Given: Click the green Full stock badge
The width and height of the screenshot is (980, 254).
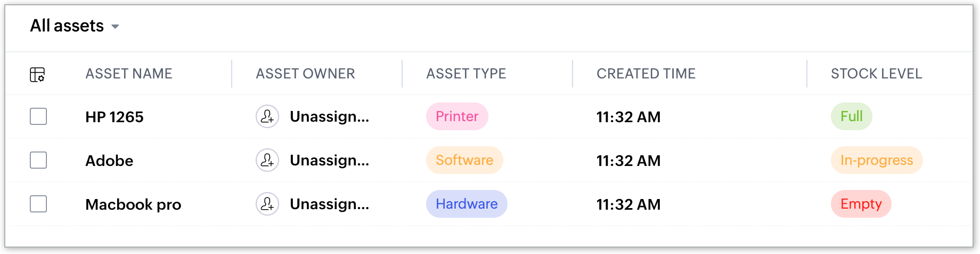Looking at the screenshot, I should [852, 116].
